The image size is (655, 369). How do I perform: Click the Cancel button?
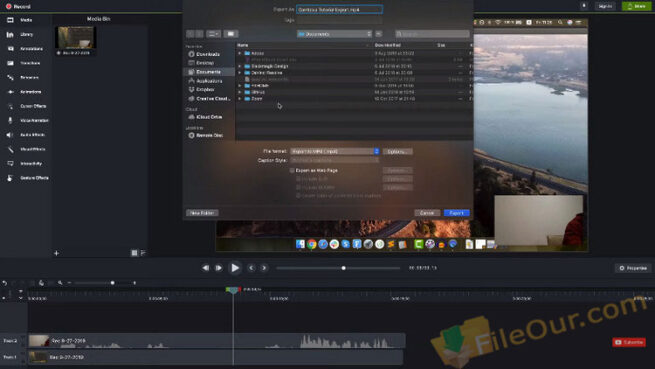(427, 213)
